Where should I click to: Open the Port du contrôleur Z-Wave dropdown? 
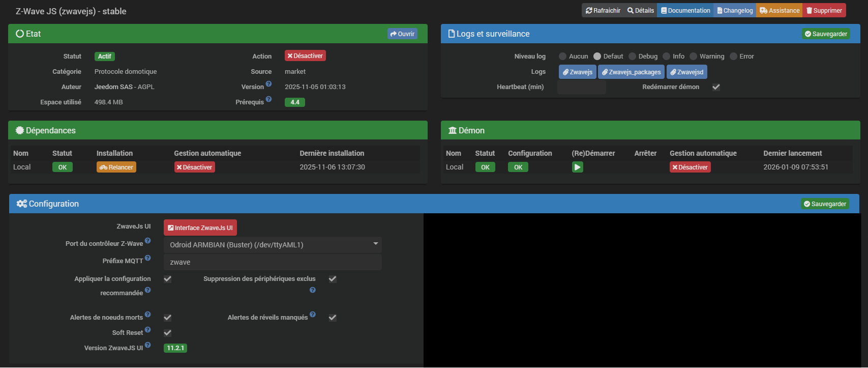[x=273, y=245]
